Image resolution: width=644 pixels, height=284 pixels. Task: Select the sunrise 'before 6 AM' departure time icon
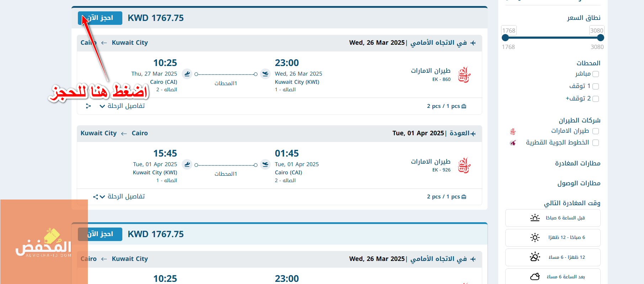[x=535, y=218]
